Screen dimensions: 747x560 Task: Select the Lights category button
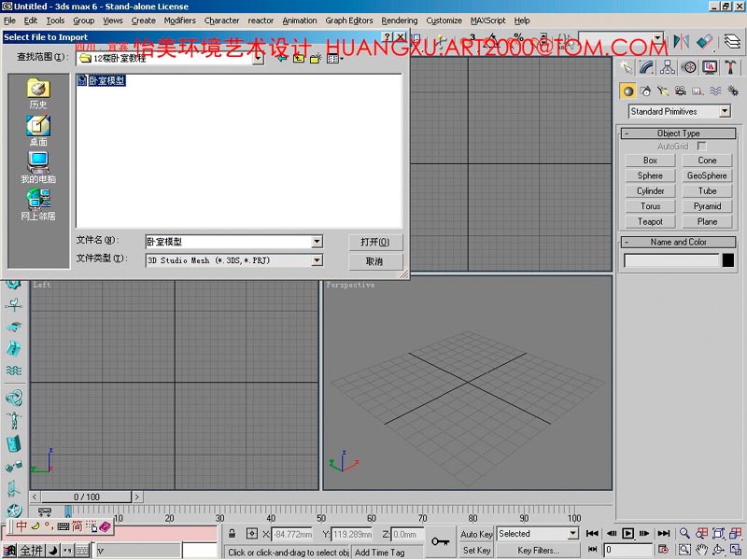pyautogui.click(x=663, y=91)
